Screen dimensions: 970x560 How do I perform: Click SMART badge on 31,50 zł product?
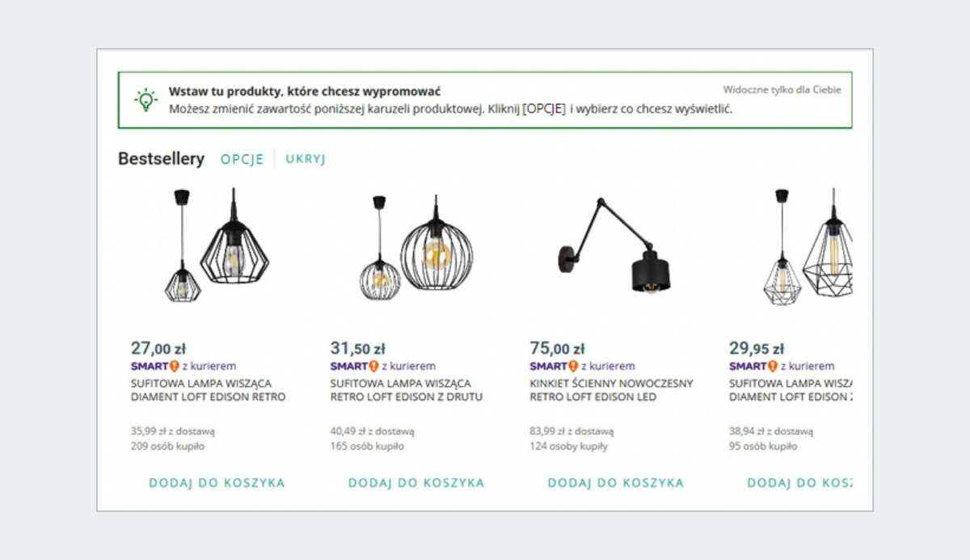tap(354, 366)
